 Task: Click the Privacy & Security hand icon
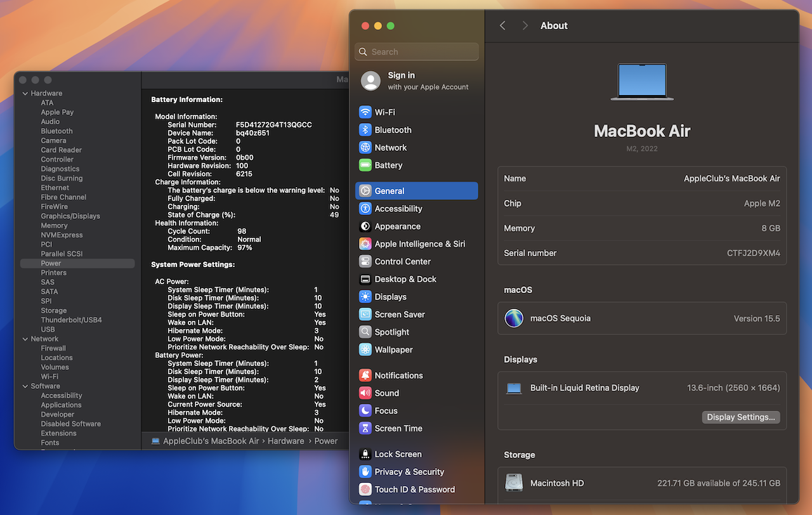tap(365, 472)
